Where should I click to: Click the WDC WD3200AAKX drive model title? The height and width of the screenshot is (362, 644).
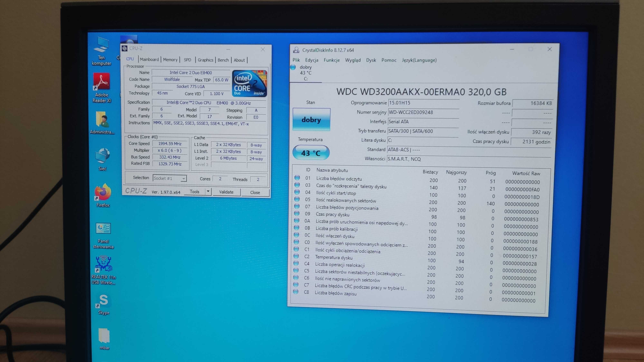coord(421,92)
